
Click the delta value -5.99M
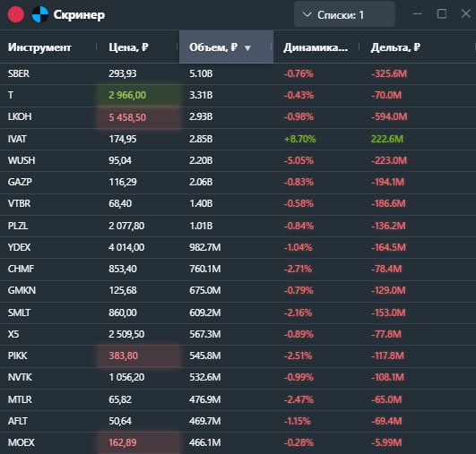[386, 442]
